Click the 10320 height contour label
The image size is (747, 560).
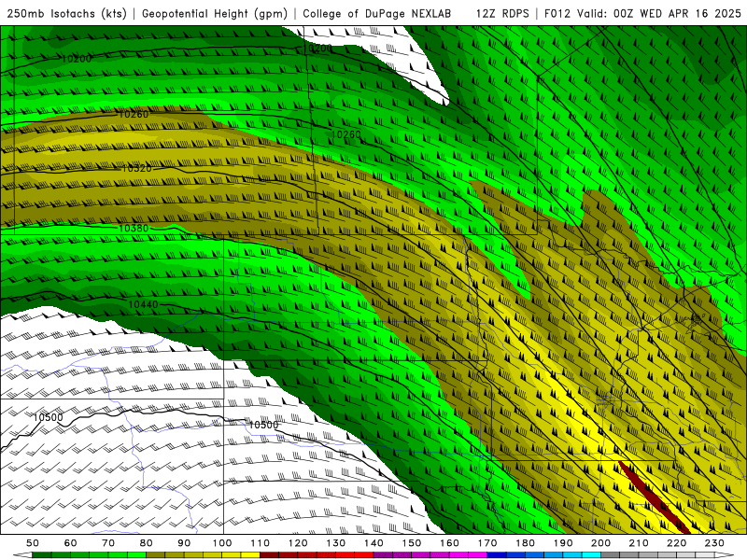pos(136,168)
